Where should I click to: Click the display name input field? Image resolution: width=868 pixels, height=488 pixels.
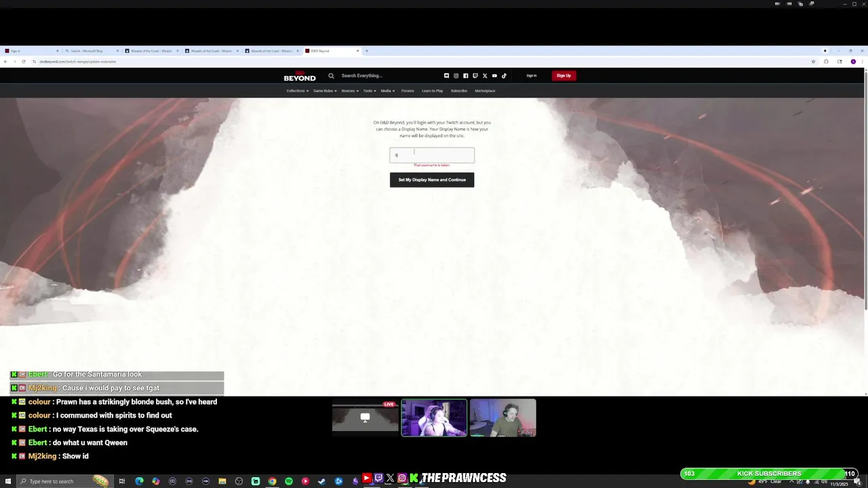(x=432, y=155)
